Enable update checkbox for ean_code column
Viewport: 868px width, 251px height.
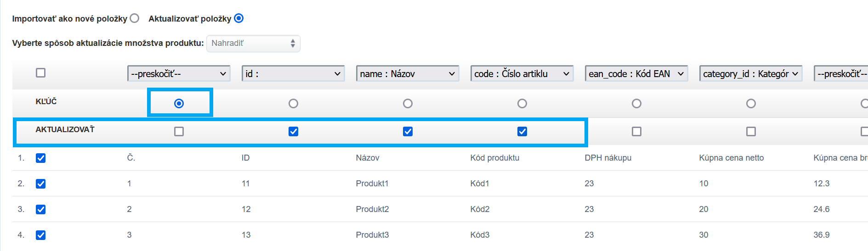pyautogui.click(x=636, y=132)
